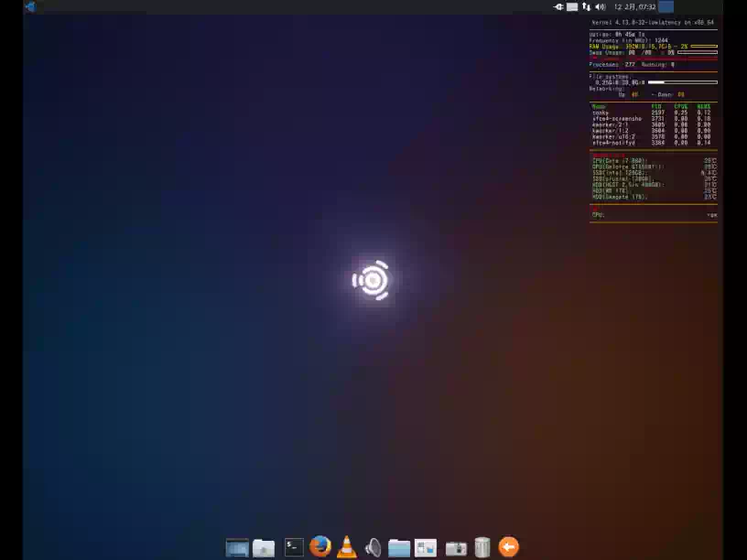
Task: Click the HDD(Seagate 1TB) temperature line
Action: point(655,197)
